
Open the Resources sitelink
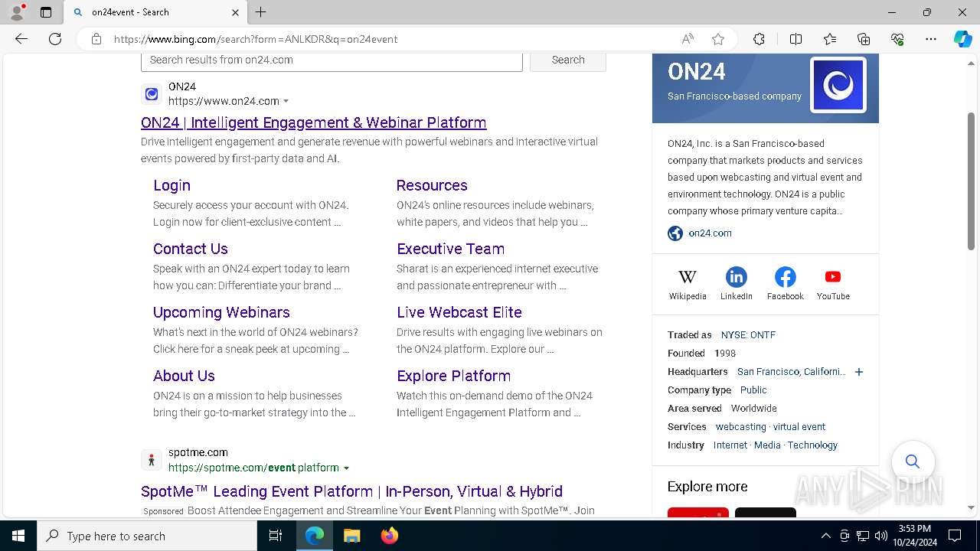(432, 185)
